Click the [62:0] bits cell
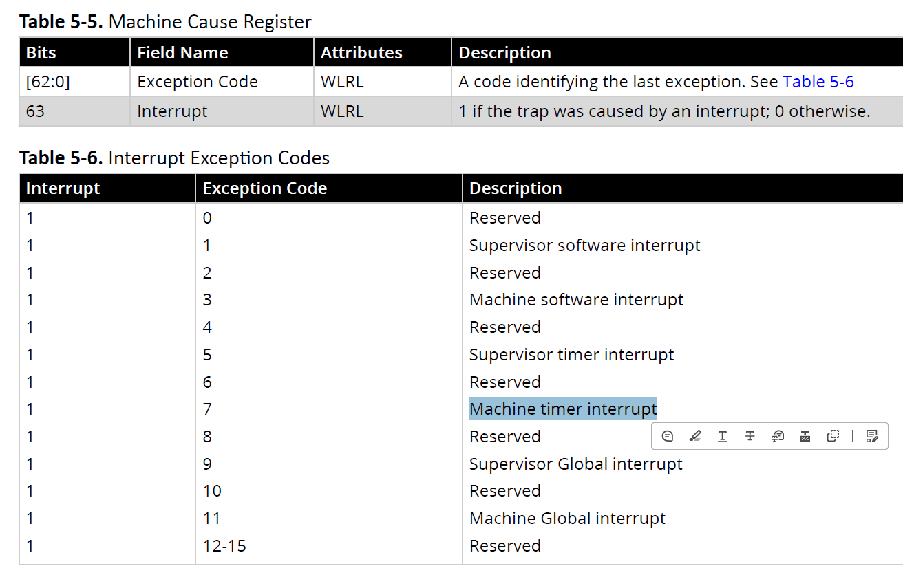The height and width of the screenshot is (588, 903). [48, 82]
